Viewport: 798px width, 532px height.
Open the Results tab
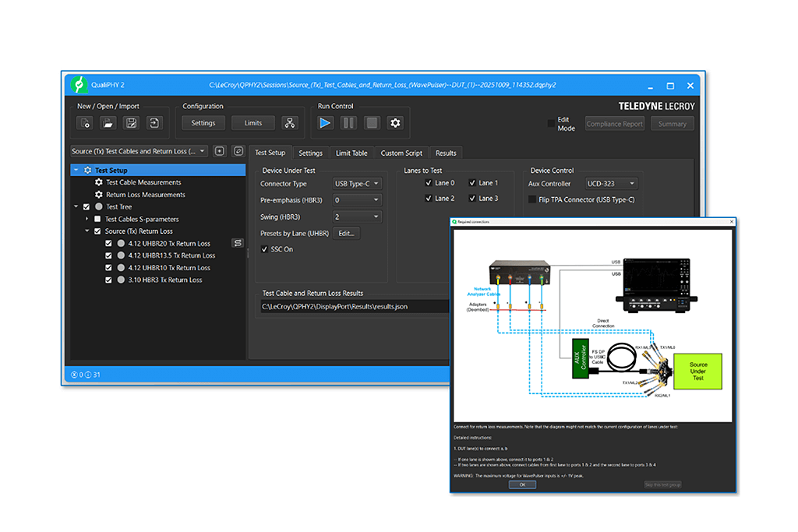coord(446,153)
